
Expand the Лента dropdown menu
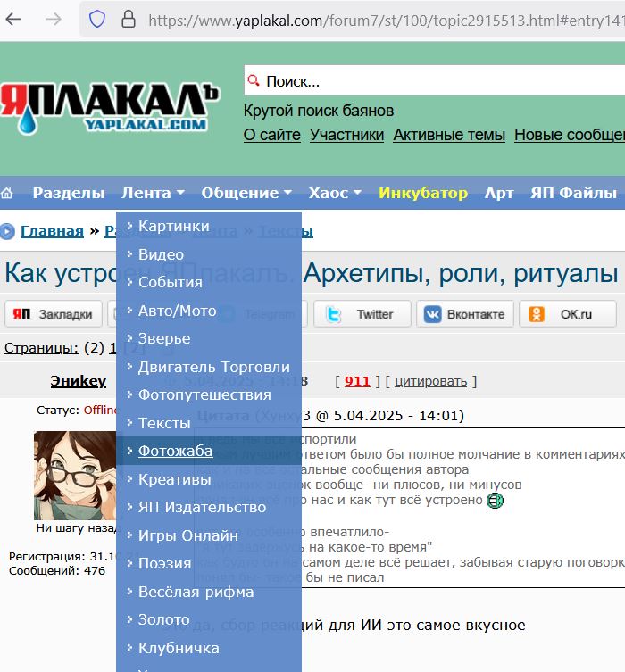click(x=153, y=193)
